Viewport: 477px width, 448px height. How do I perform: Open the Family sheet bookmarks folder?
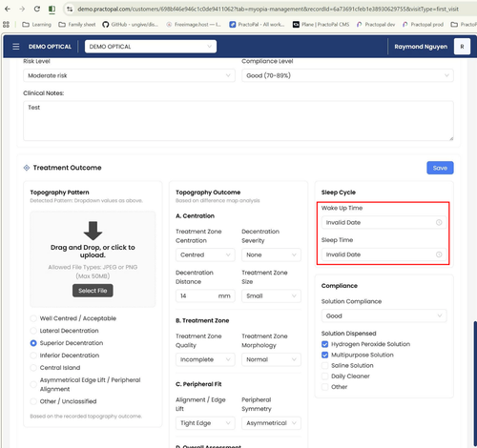click(77, 25)
